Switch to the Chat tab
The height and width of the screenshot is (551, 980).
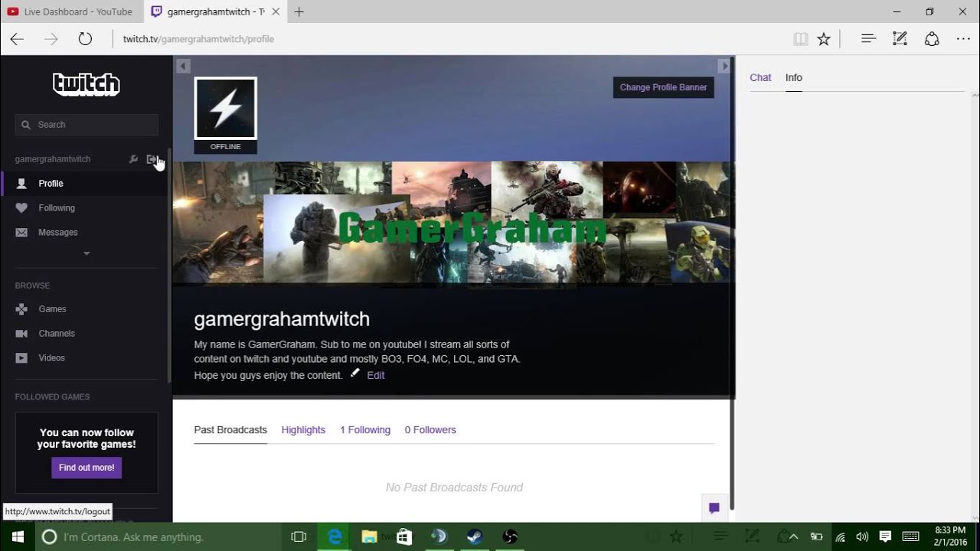coord(760,77)
